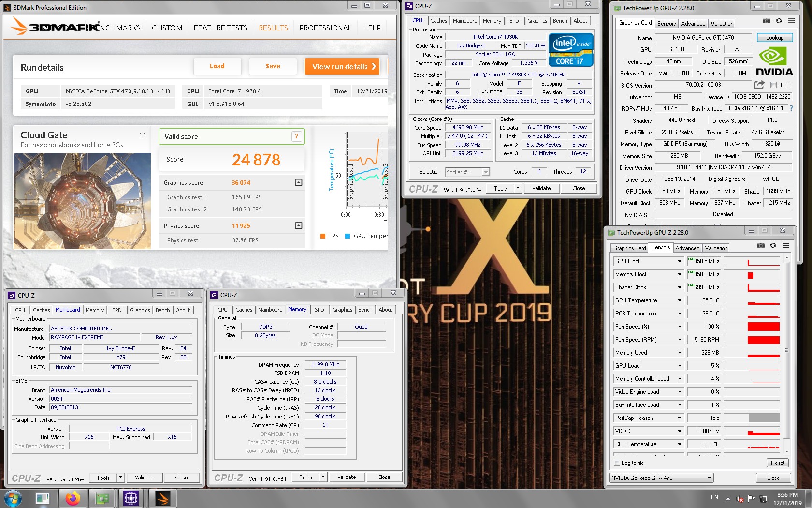Screen dimensions: 812x508
Task: Click the GPU Temperature blue legend swatch
Action: coord(348,236)
